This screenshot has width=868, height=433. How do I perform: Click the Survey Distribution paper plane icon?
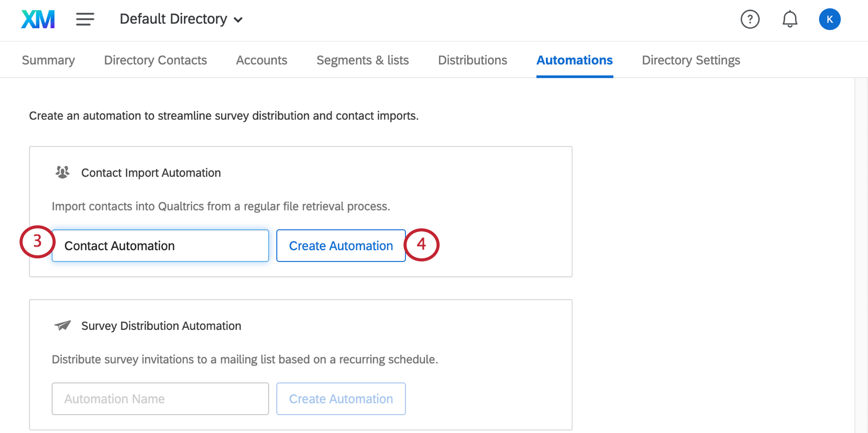[62, 325]
